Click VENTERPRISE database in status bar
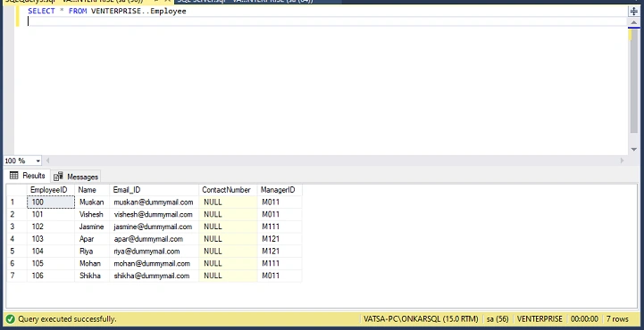Image resolution: width=644 pixels, height=330 pixels. (x=539, y=319)
